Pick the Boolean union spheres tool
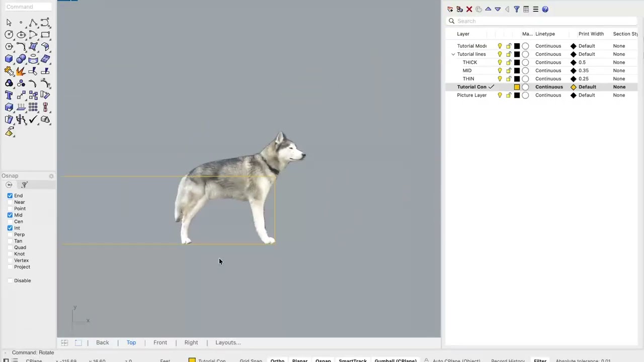The image size is (644, 362). pos(21,59)
